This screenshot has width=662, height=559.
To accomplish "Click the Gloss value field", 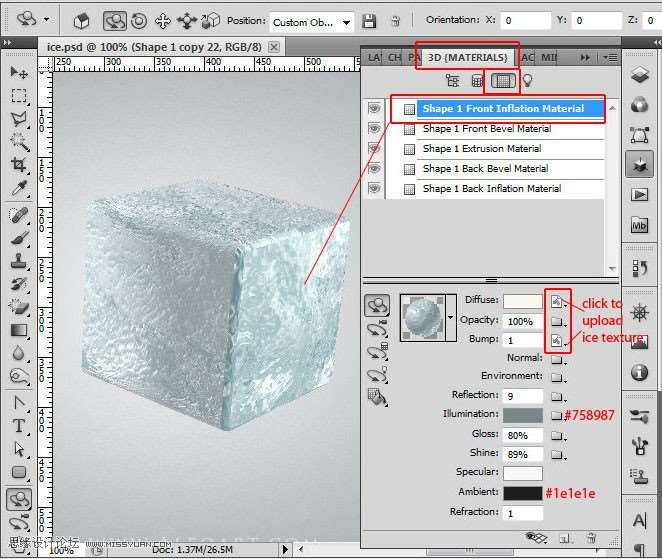I will click(x=523, y=435).
